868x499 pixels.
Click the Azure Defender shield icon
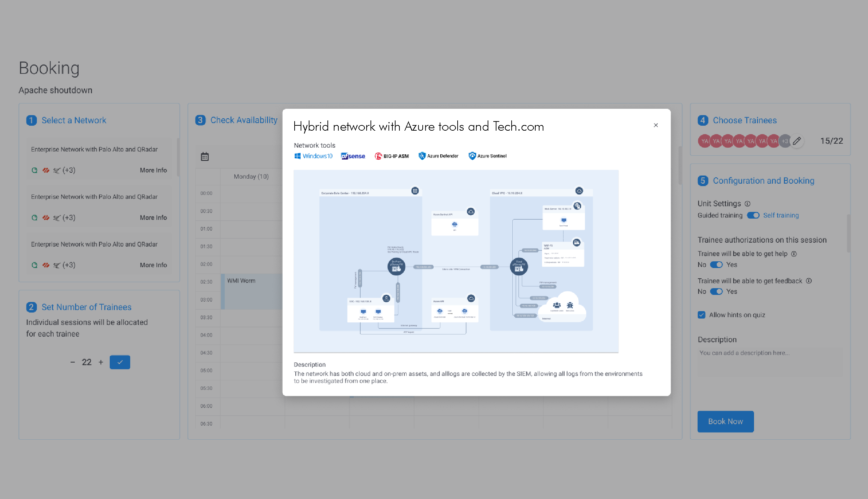click(x=422, y=156)
